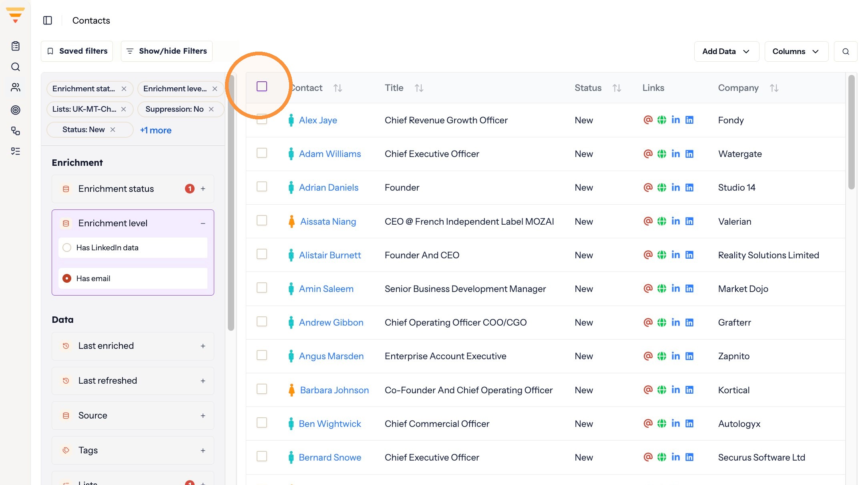The width and height of the screenshot is (868, 485).
Task: Remove the Lists: UK-MT-Ch filter chip
Action: pos(124,109)
